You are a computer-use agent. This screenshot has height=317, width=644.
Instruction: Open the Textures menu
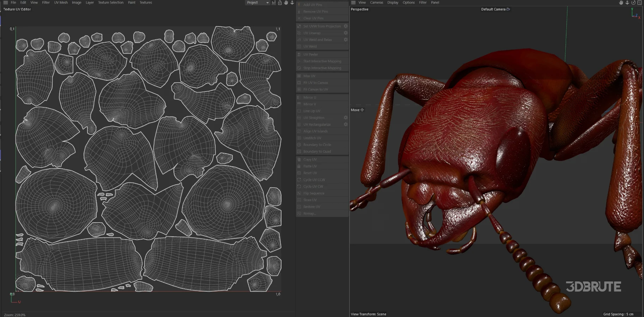coord(146,2)
